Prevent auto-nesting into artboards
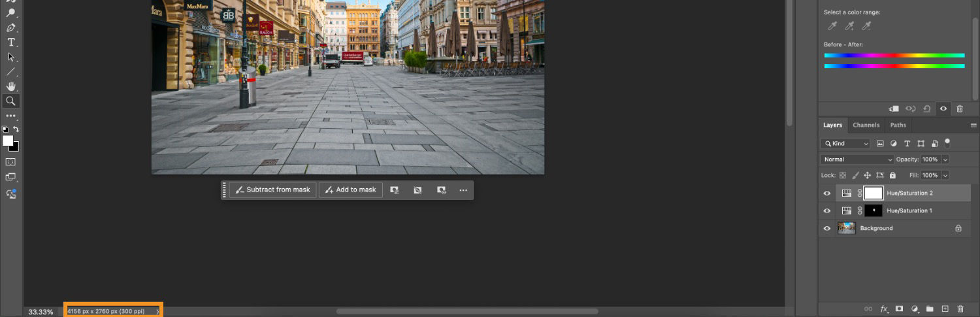The width and height of the screenshot is (980, 317). click(880, 175)
